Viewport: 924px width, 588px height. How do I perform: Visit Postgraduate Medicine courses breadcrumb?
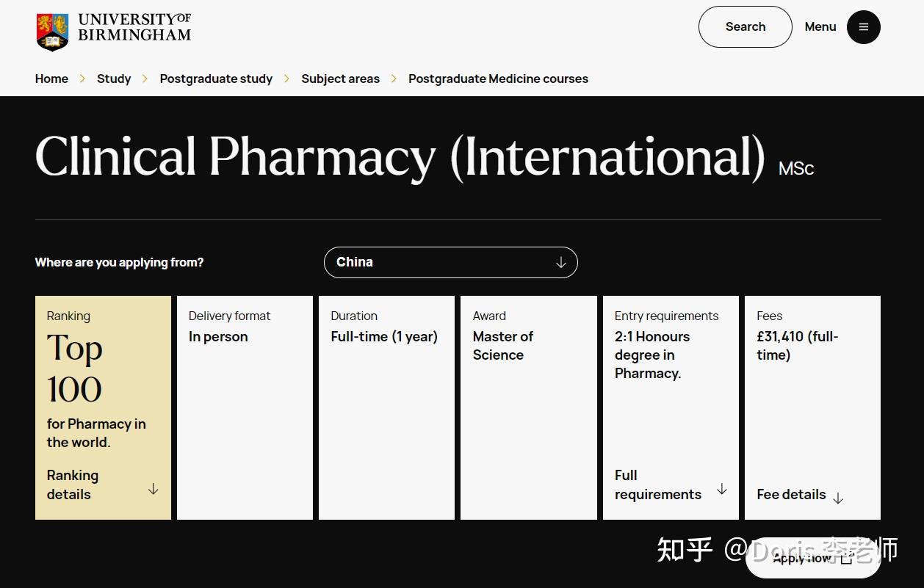498,79
